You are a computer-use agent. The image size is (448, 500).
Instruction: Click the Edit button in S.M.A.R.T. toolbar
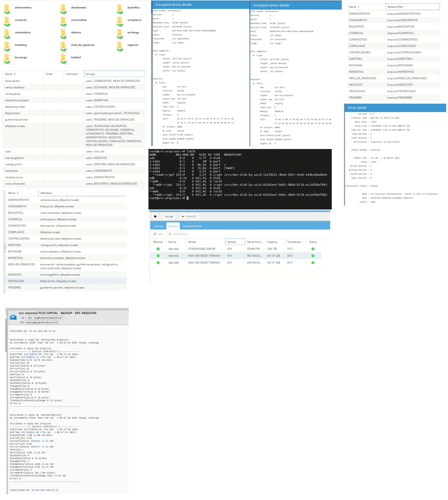pos(158,234)
